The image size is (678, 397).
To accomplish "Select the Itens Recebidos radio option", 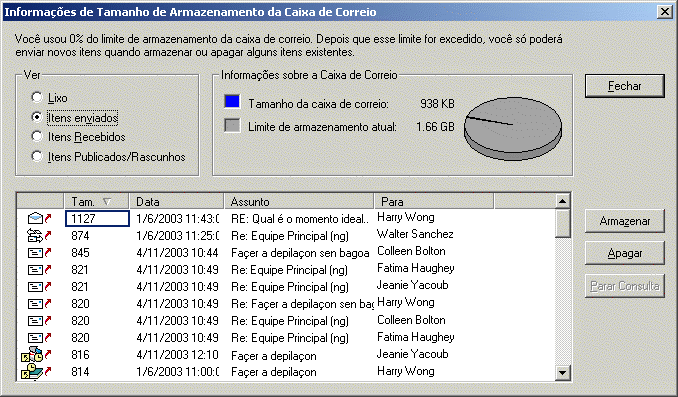I will pos(37,137).
